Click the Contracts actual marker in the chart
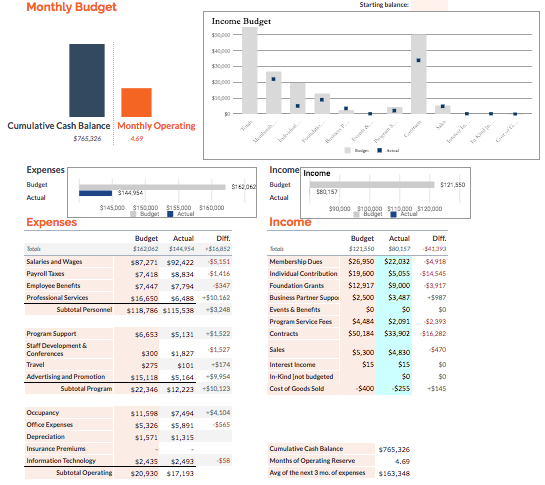This screenshot has height=485, width=545. 418,60
